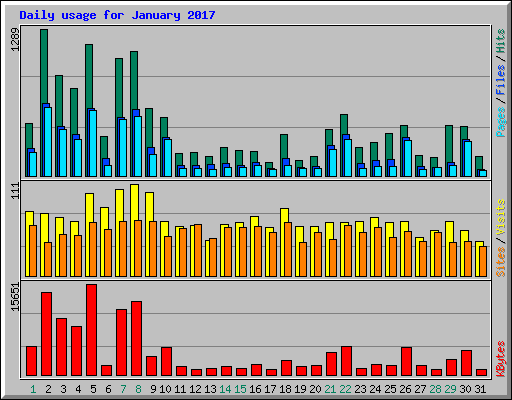Click the yellow Visits legend label
The height and width of the screenshot is (400, 512).
[501, 217]
